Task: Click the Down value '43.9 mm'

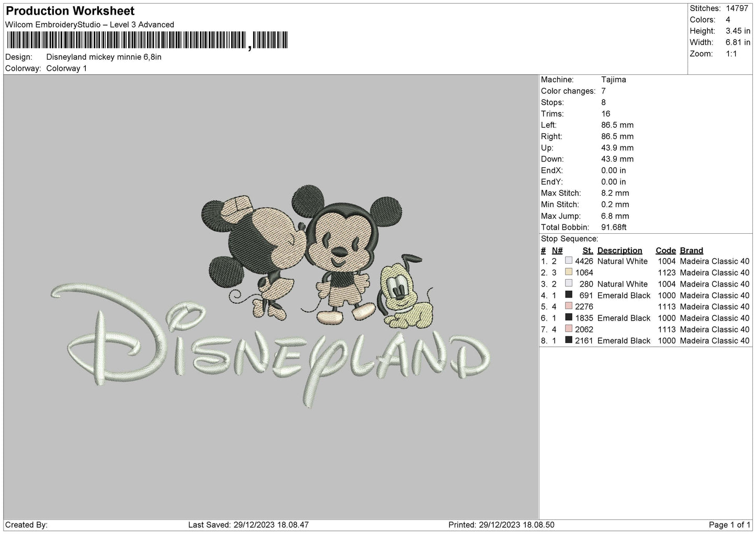Action: 617,159
